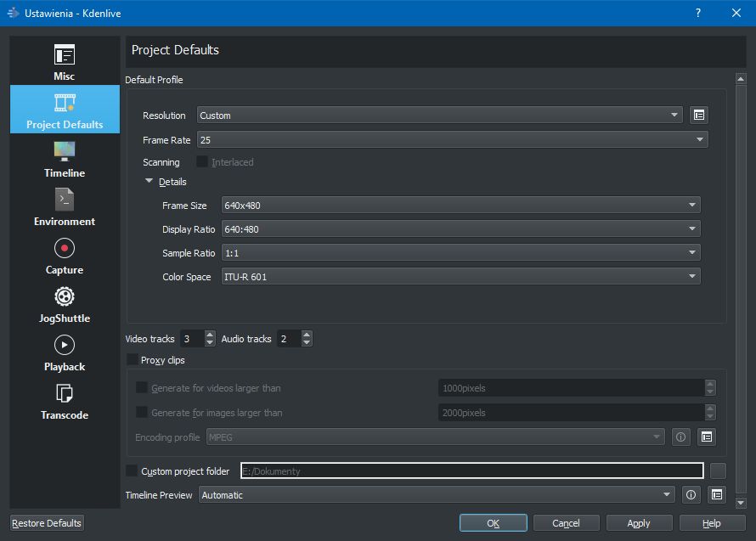Open the Playback settings page
The width and height of the screenshot is (756, 541).
click(65, 352)
